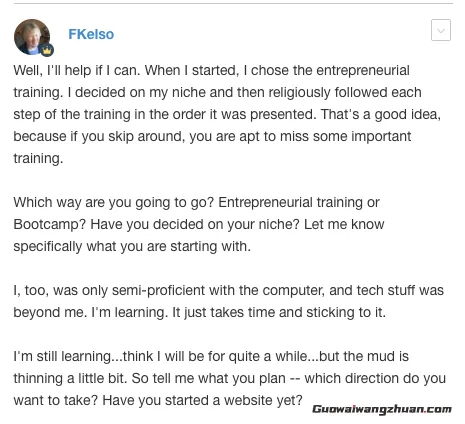Click FKelso's round avatar photo
Image resolution: width=465 pixels, height=424 pixels.
pos(32,37)
